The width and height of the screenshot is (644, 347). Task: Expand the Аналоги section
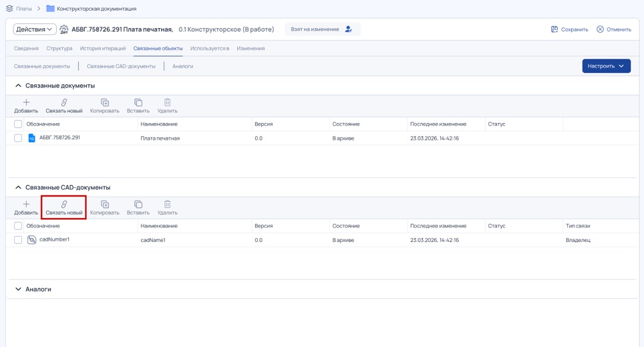tap(18, 289)
